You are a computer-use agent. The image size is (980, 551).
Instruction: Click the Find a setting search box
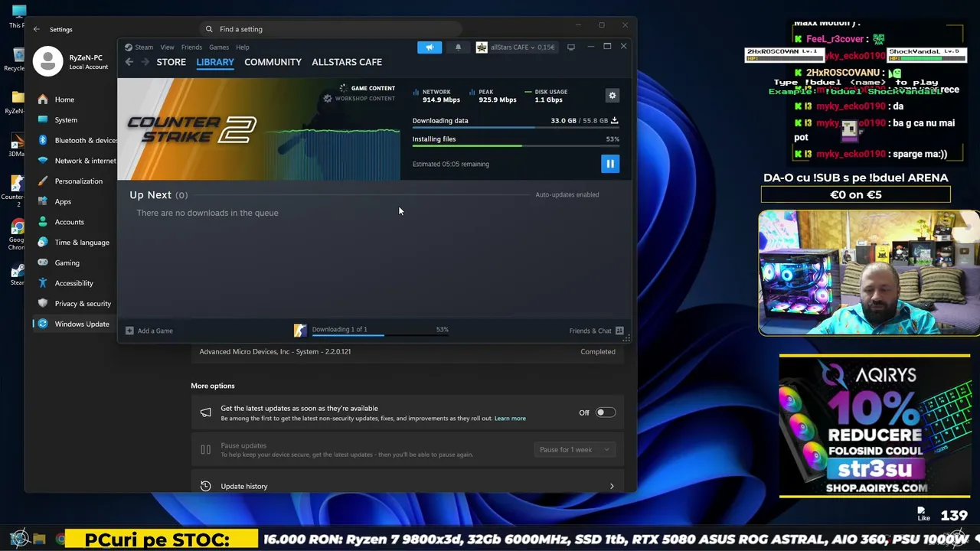[x=332, y=29]
